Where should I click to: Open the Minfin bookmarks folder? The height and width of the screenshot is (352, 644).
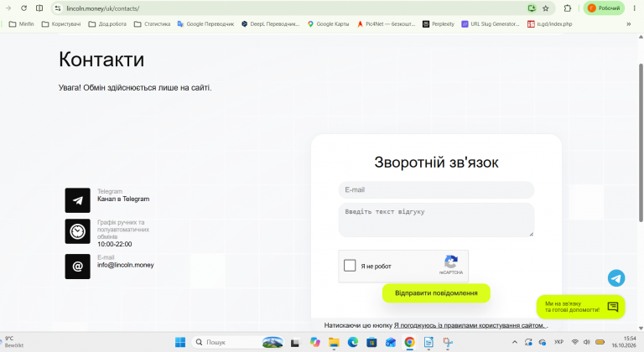pos(21,23)
